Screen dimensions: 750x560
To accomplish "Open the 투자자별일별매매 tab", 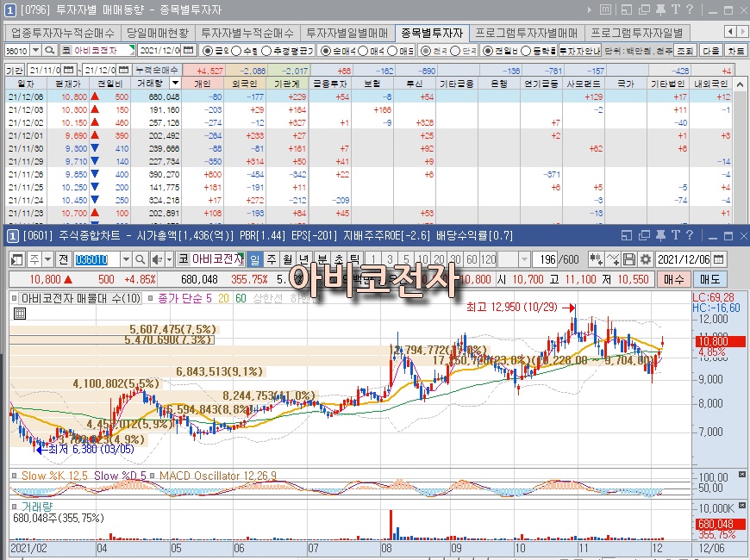I will coord(347,33).
